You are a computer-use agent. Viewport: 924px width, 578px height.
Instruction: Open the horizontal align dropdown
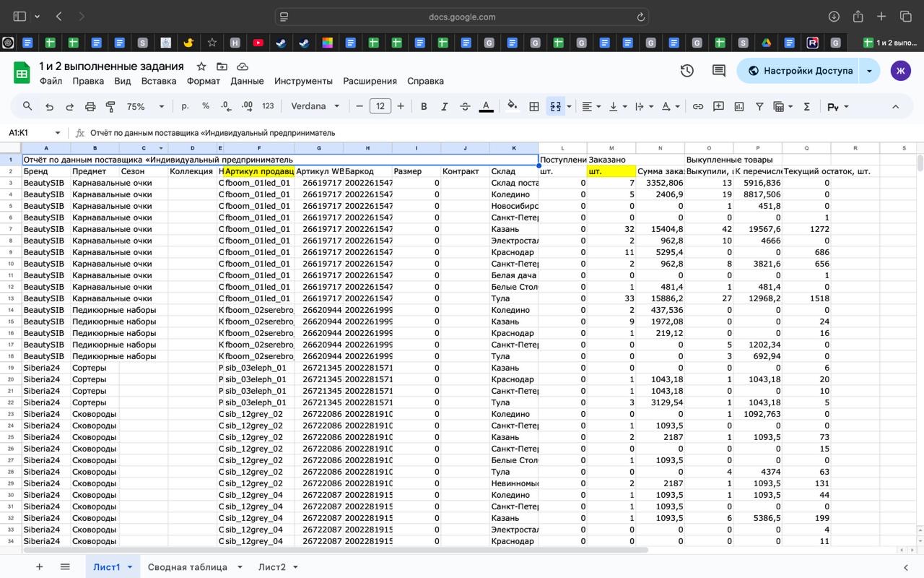[x=591, y=106]
